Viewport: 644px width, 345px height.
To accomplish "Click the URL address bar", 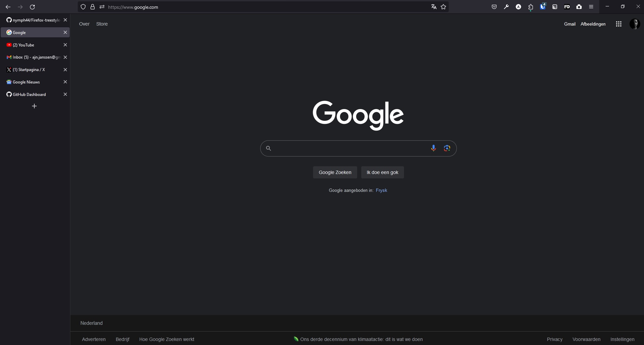I will (x=263, y=7).
